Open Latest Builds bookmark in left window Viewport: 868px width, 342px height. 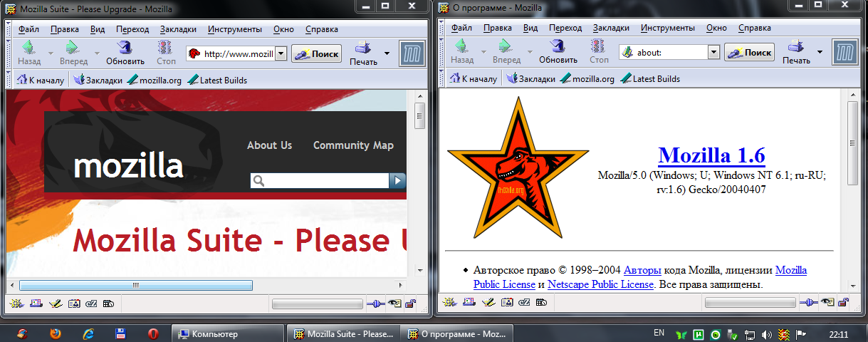coord(217,80)
